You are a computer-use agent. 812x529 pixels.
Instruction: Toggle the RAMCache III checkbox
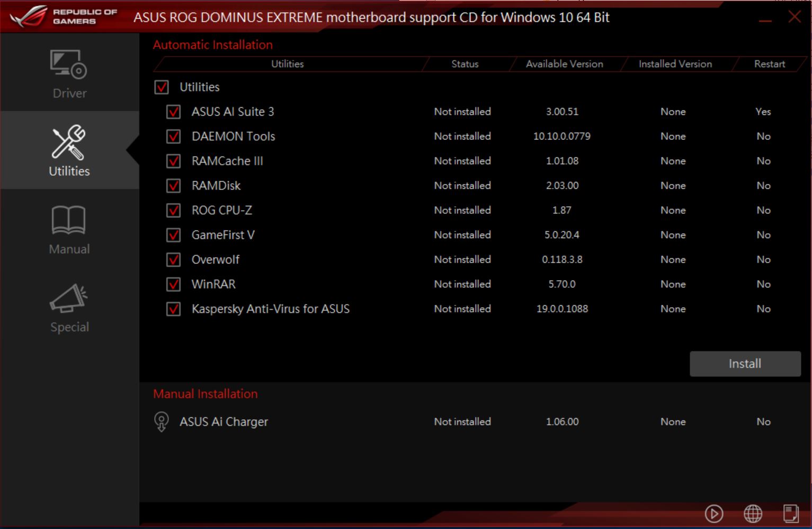(173, 161)
